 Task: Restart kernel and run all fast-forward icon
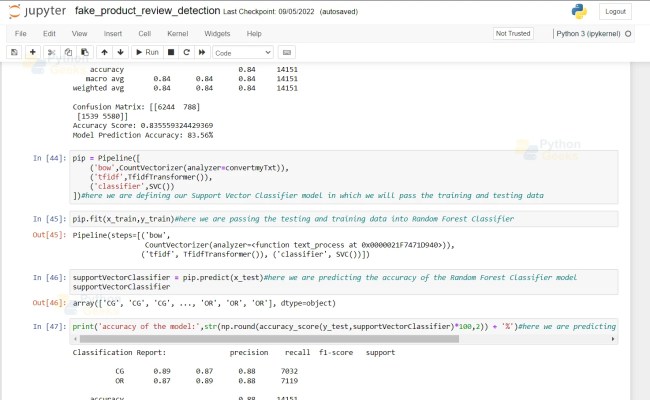tap(202, 52)
